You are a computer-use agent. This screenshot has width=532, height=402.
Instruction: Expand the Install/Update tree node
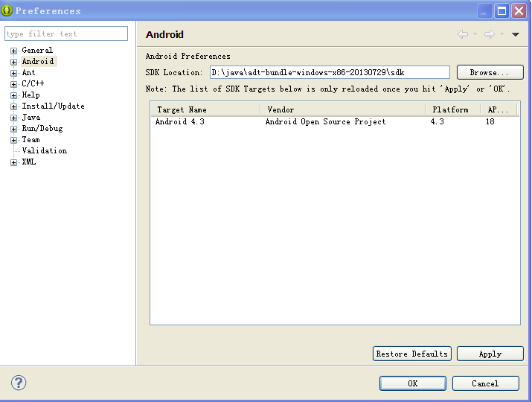[x=13, y=106]
